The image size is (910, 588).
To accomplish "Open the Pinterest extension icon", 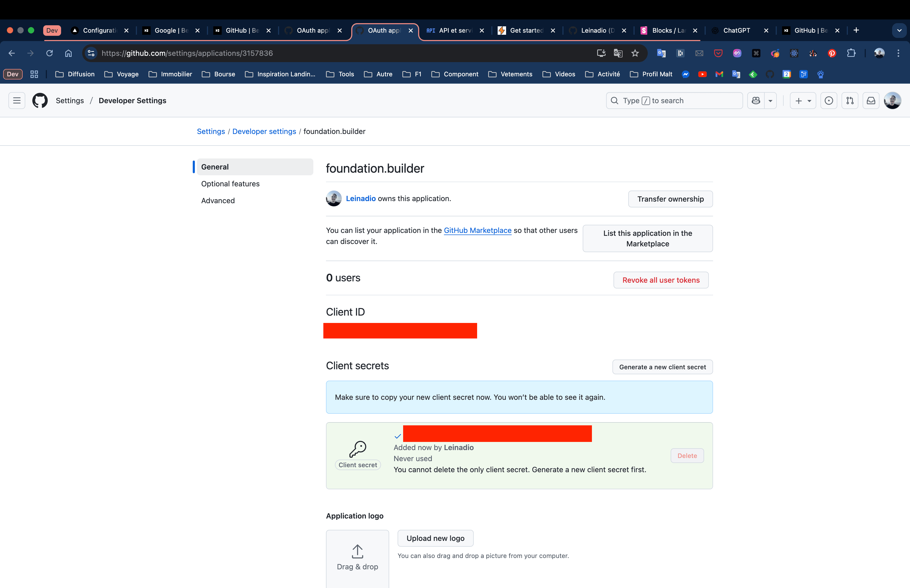I will [x=832, y=53].
